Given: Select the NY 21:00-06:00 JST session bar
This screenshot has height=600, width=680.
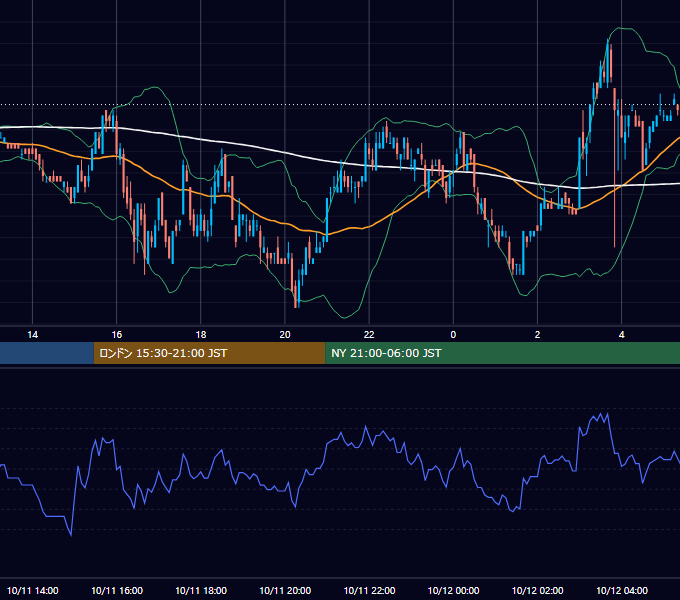Looking at the screenshot, I should pos(503,353).
